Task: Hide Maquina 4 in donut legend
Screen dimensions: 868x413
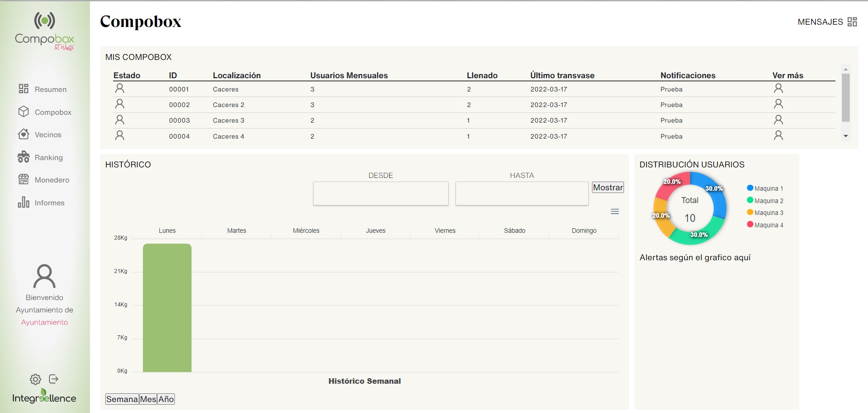Action: click(765, 225)
